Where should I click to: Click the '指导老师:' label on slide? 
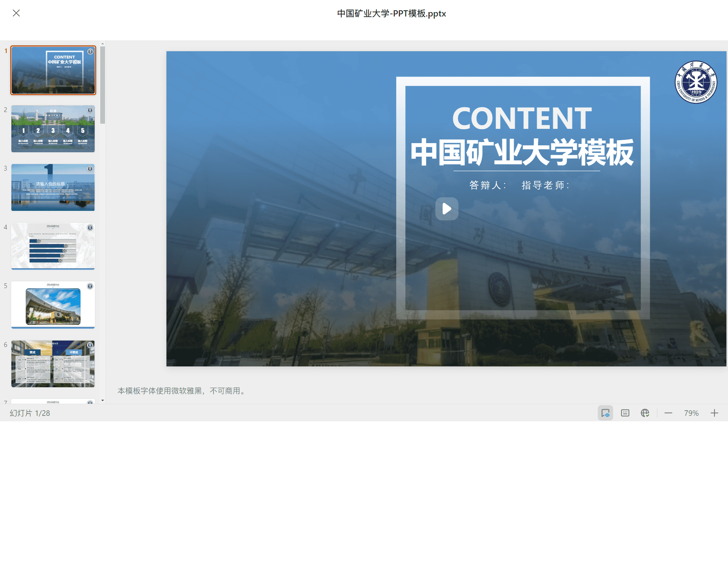tap(546, 185)
